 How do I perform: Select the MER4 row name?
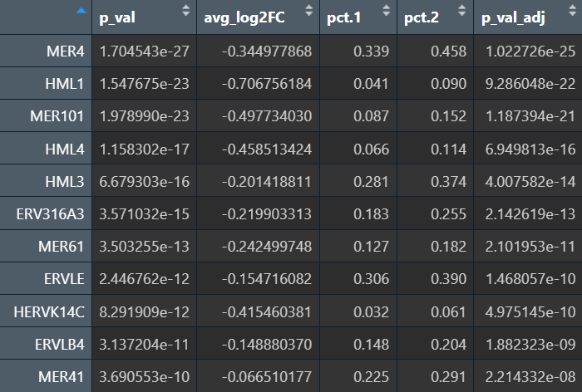click(65, 51)
